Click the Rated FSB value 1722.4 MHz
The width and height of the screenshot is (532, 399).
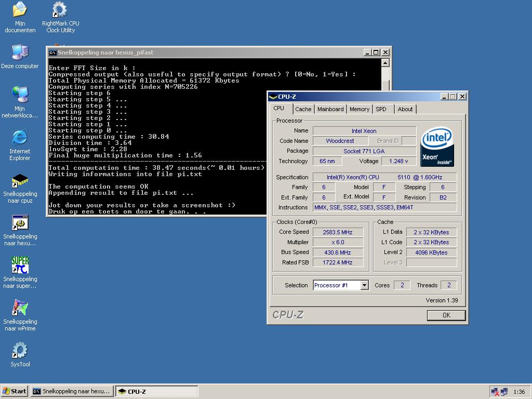(338, 262)
